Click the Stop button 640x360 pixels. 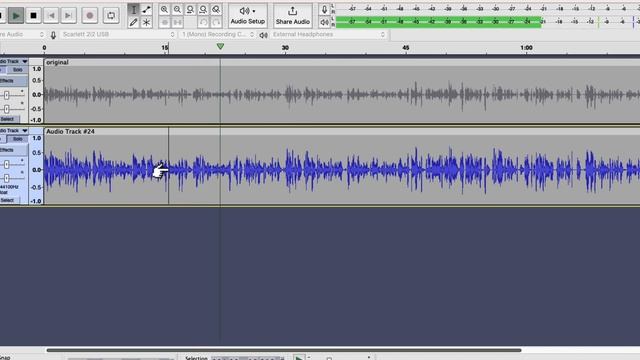point(33,16)
